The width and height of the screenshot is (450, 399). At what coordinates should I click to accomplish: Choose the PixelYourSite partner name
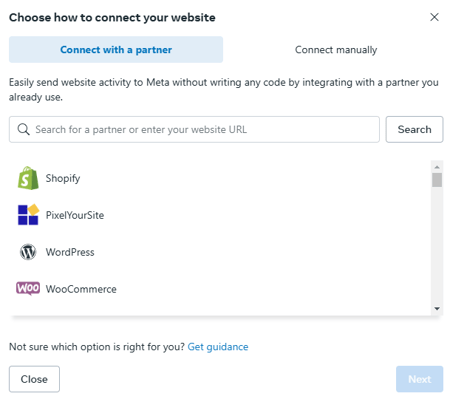pos(75,215)
